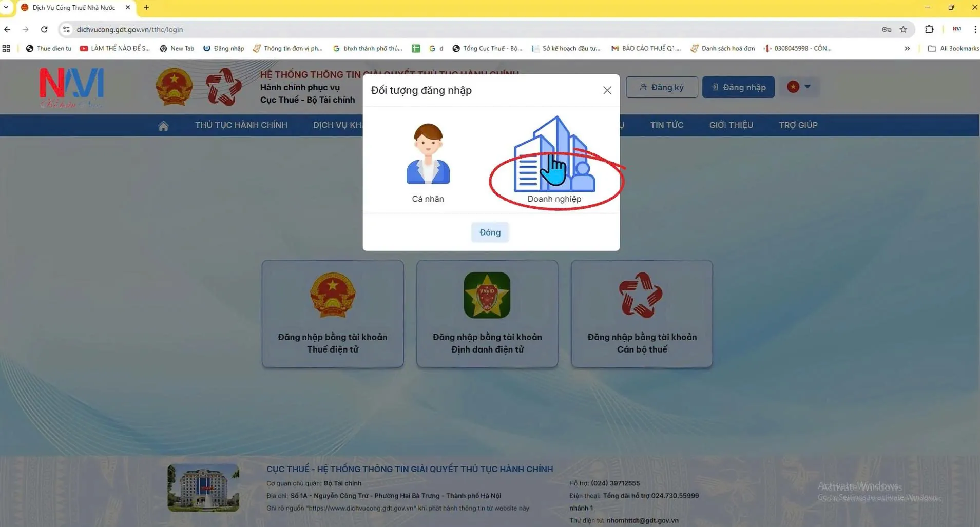Viewport: 980px width, 527px height.
Task: Open the THỦ TỤC HÀNH CHÍNH menu
Action: coord(241,125)
